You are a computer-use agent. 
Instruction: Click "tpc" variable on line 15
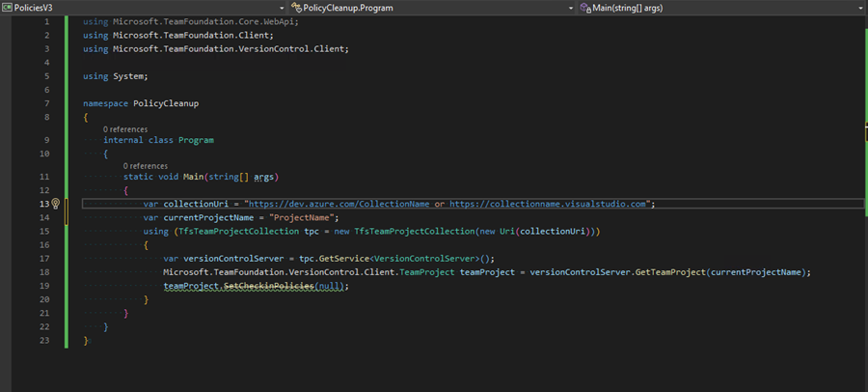(312, 231)
